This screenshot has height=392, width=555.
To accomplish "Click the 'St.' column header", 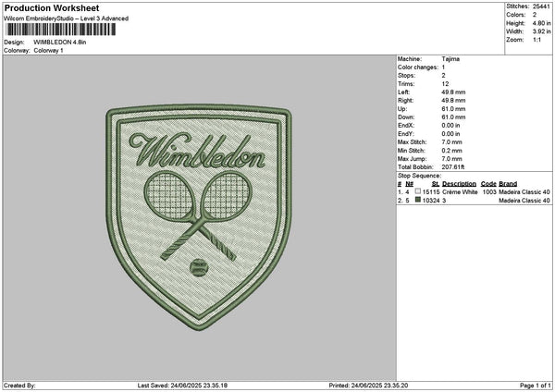I will [x=436, y=184].
